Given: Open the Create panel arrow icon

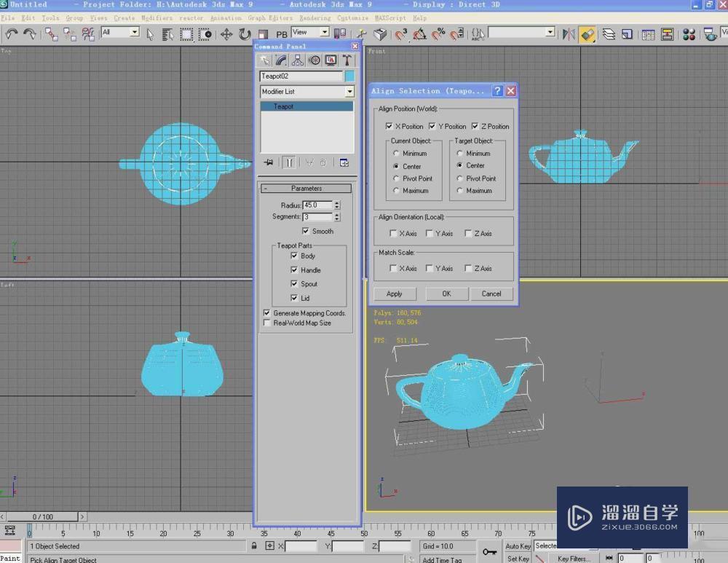Looking at the screenshot, I should point(266,60).
